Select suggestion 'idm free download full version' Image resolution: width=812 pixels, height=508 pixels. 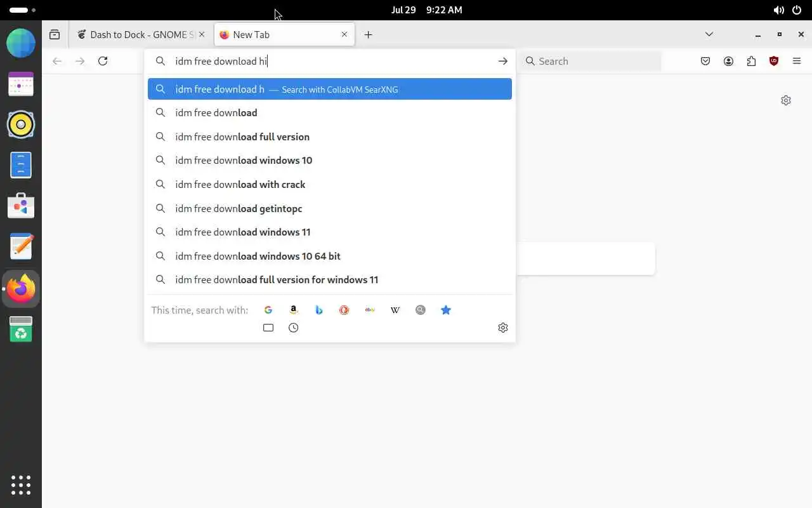click(330, 137)
